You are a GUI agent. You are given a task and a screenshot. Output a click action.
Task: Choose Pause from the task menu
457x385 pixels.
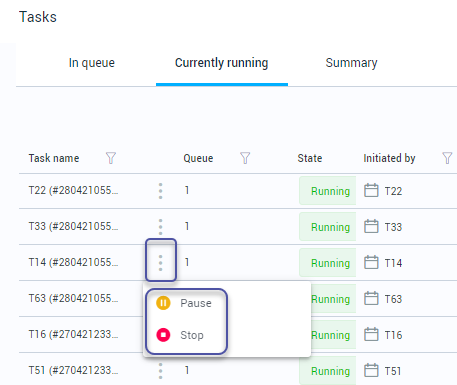pos(184,303)
